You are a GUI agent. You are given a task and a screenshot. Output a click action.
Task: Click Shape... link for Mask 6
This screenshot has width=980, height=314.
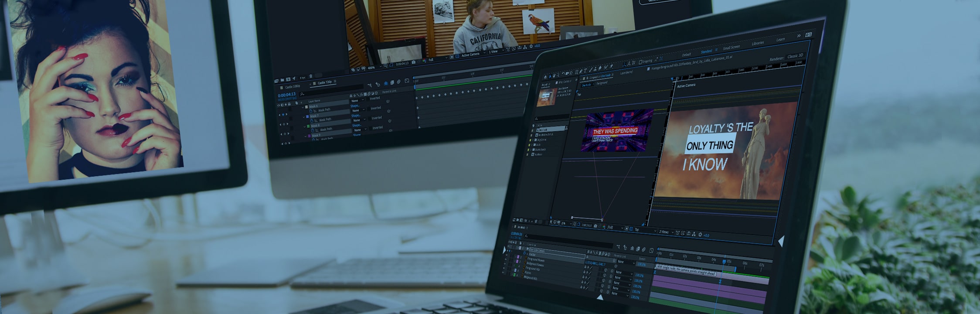(x=355, y=106)
